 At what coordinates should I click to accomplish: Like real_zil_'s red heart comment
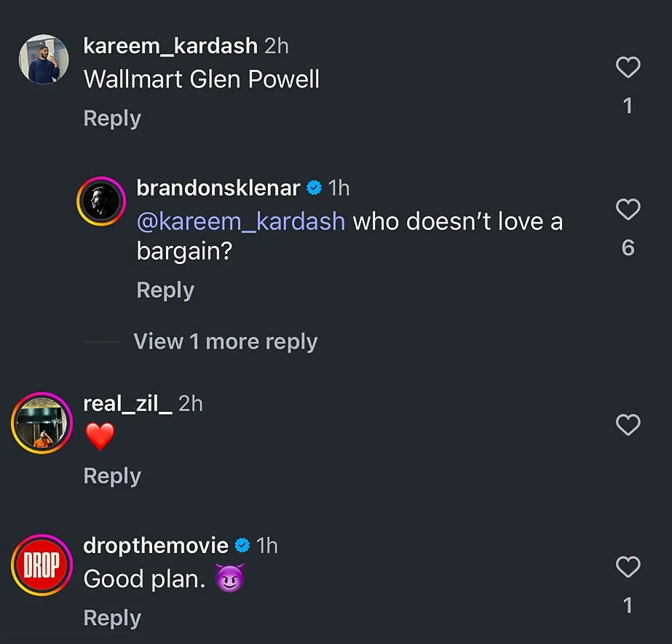click(628, 424)
